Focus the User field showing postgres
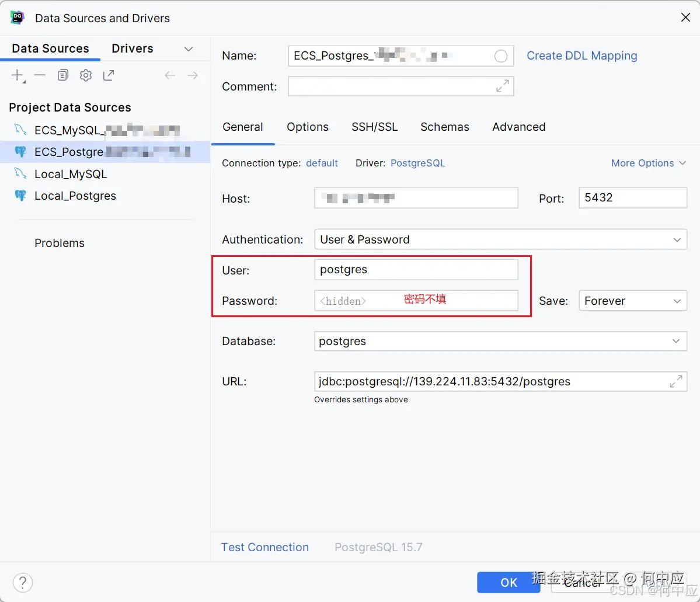 point(416,270)
